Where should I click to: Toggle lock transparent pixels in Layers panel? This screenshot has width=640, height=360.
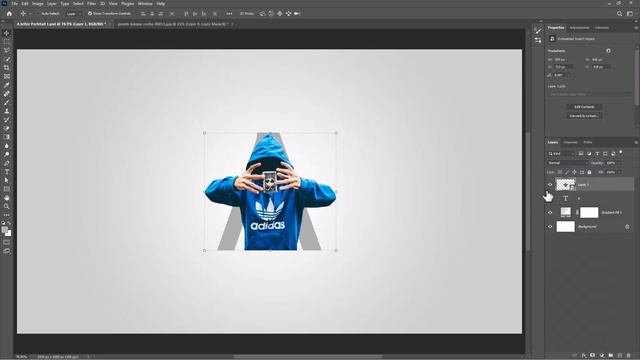pos(560,172)
